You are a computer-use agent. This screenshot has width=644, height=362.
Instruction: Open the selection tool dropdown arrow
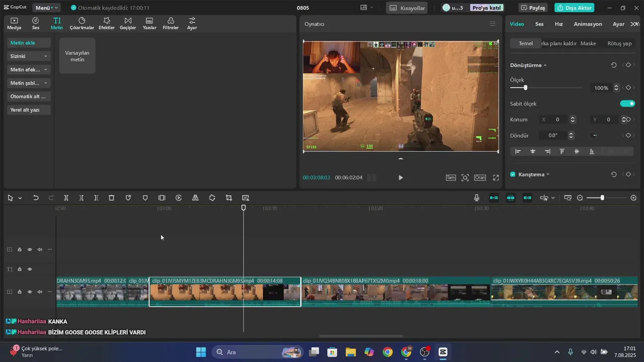(20, 198)
